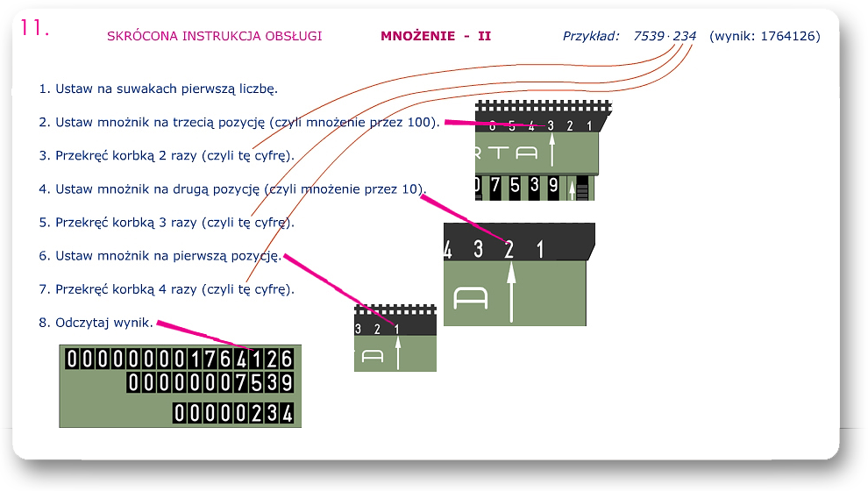Click the MNOŻENIE - II title
This screenshot has height=491, width=868.
tap(436, 36)
